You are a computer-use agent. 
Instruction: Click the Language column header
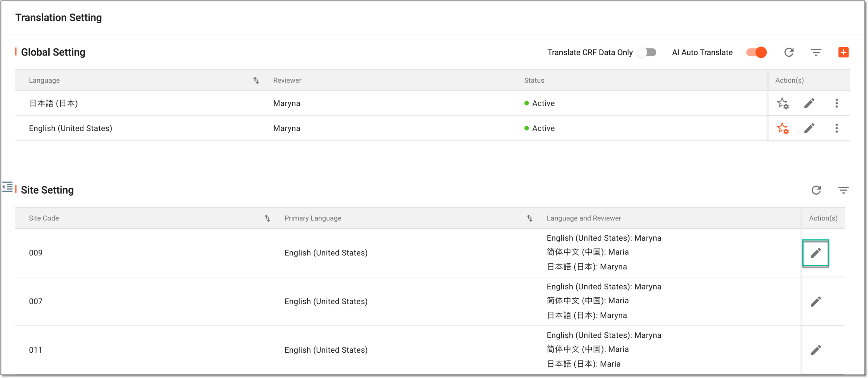click(44, 81)
